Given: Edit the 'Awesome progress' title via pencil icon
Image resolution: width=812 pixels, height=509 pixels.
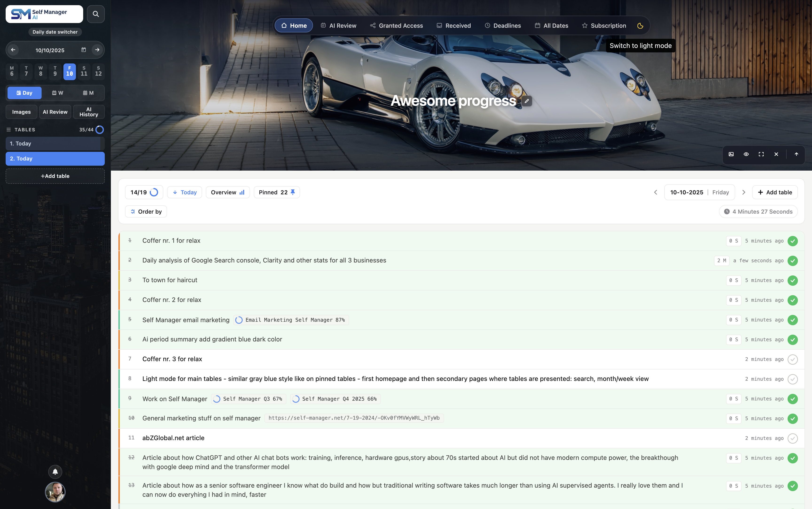Looking at the screenshot, I should pos(526,101).
